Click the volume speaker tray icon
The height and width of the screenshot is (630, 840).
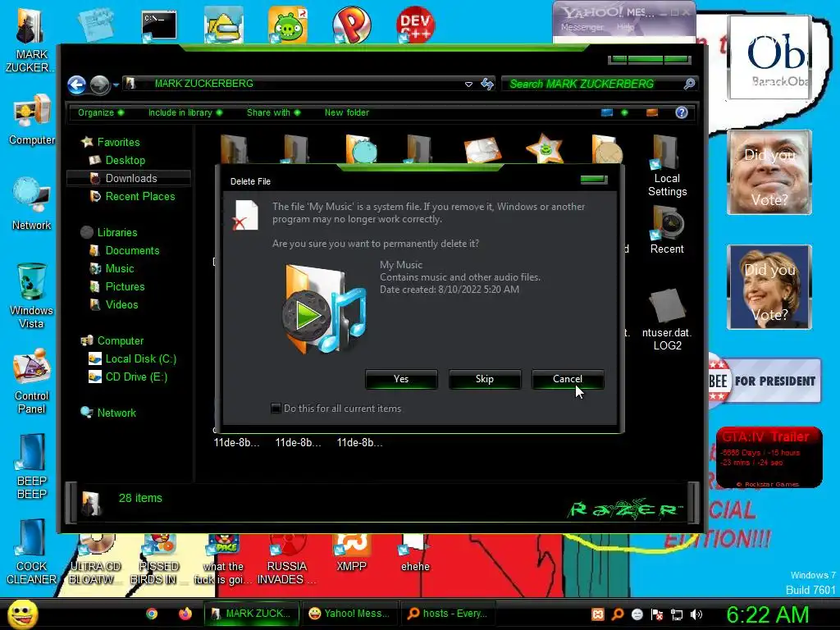click(x=696, y=614)
